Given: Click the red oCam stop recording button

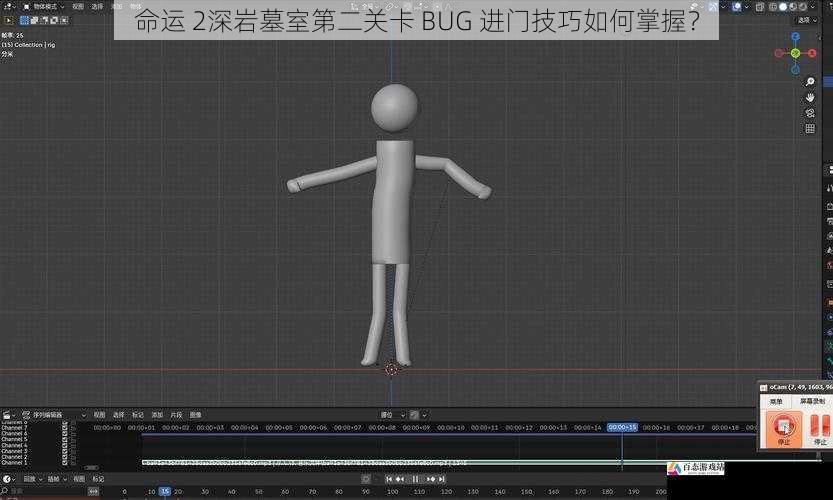Looking at the screenshot, I should (784, 428).
